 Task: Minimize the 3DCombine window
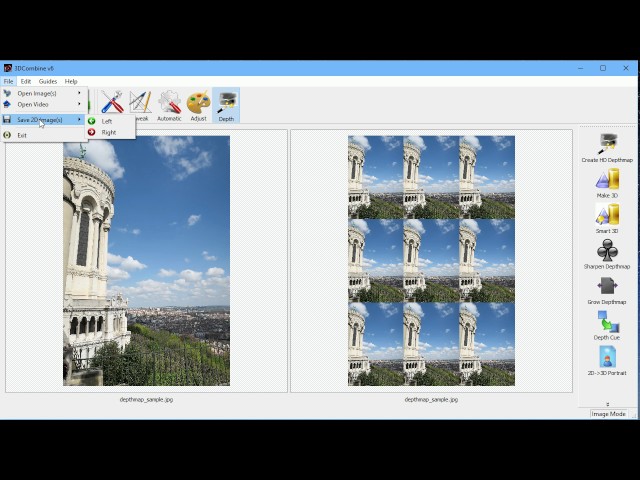580,68
